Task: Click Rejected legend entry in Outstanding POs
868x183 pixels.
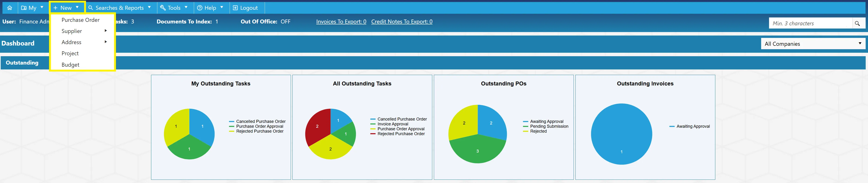Action: pyautogui.click(x=535, y=131)
